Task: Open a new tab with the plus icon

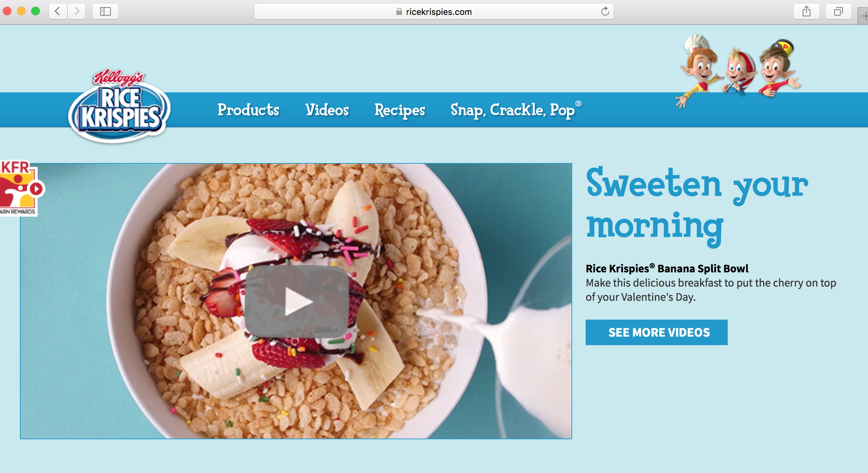Action: pos(864,16)
